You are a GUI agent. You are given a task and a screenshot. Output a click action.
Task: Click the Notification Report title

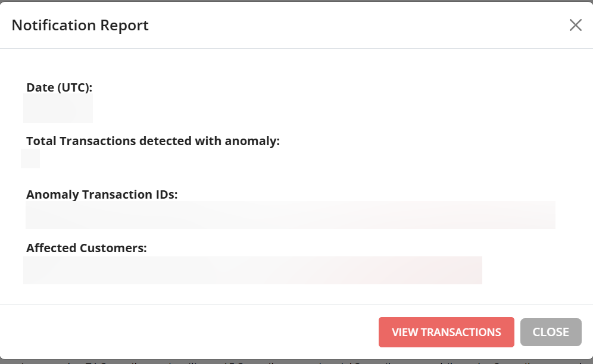(x=80, y=25)
